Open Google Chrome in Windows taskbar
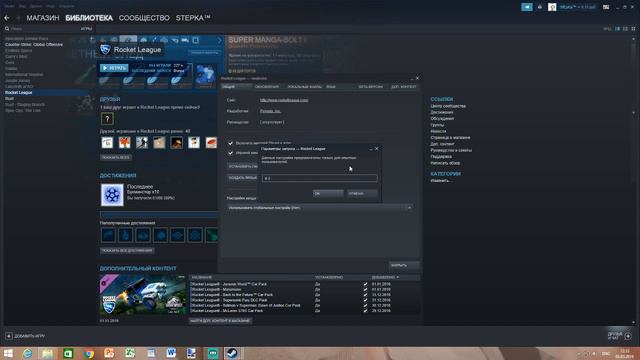This screenshot has width=640, height=360. [x=89, y=353]
